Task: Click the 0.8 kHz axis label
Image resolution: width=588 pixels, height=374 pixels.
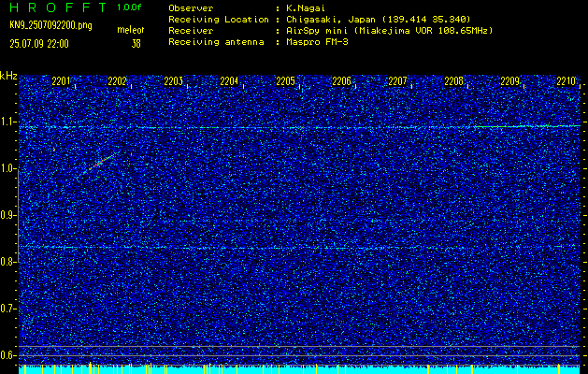Action: tap(8, 262)
